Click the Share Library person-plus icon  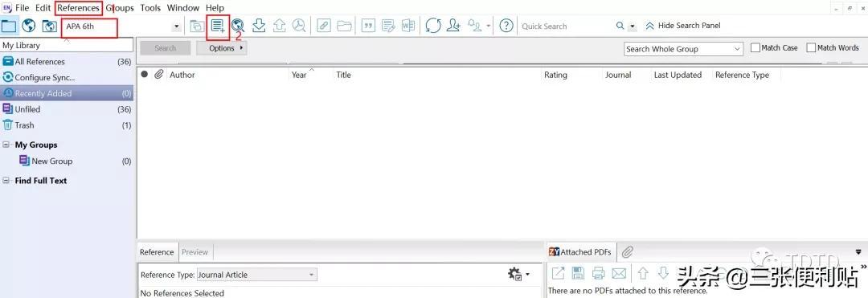pyautogui.click(x=453, y=26)
